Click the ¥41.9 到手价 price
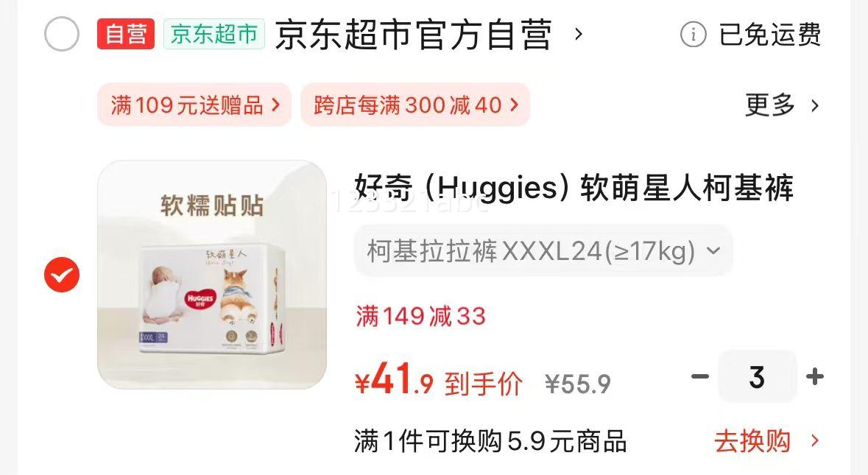The image size is (868, 475). [439, 380]
